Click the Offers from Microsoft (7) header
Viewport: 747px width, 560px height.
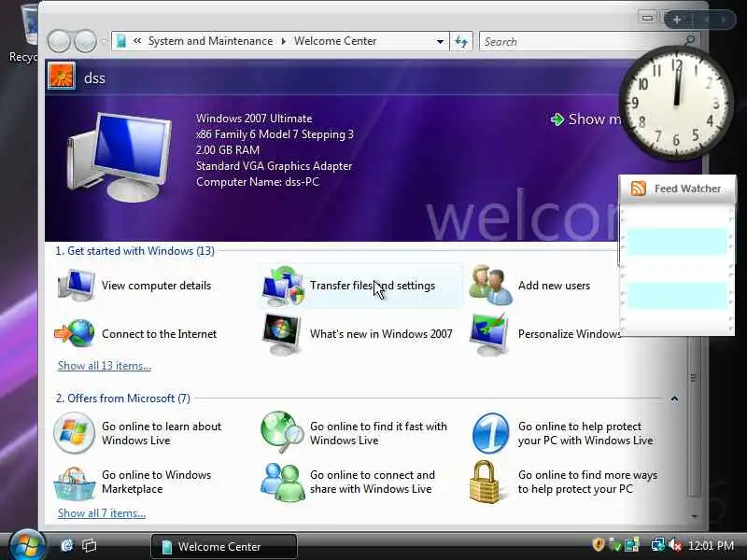(123, 399)
